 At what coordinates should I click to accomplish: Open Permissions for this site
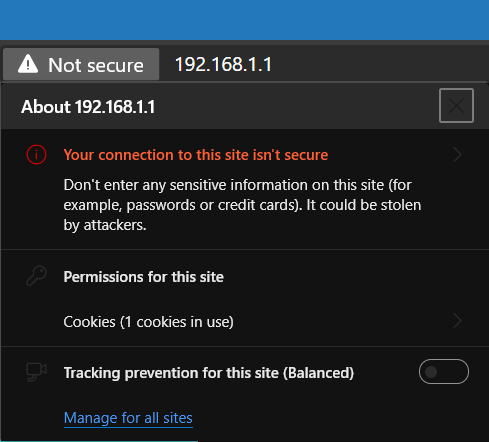tap(143, 277)
